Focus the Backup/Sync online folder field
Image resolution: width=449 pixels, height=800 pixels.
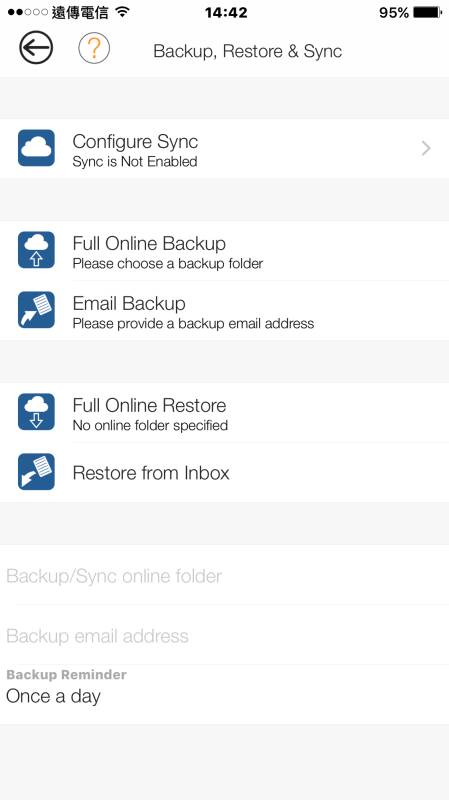(224, 575)
